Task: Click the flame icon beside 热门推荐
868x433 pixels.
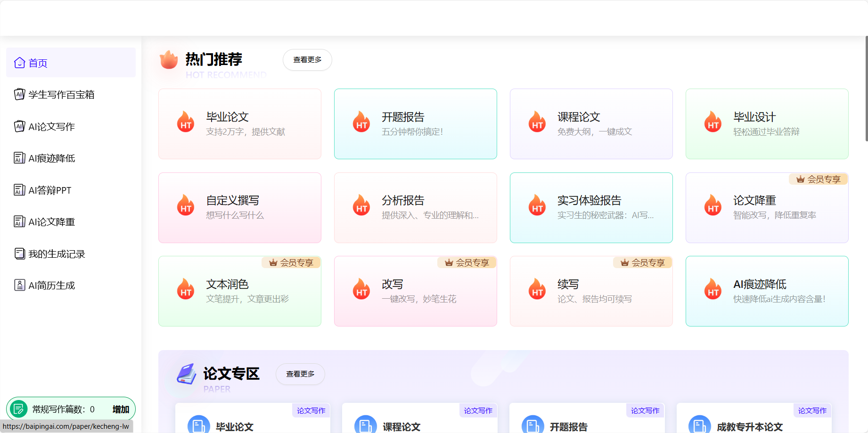Action: pos(168,60)
